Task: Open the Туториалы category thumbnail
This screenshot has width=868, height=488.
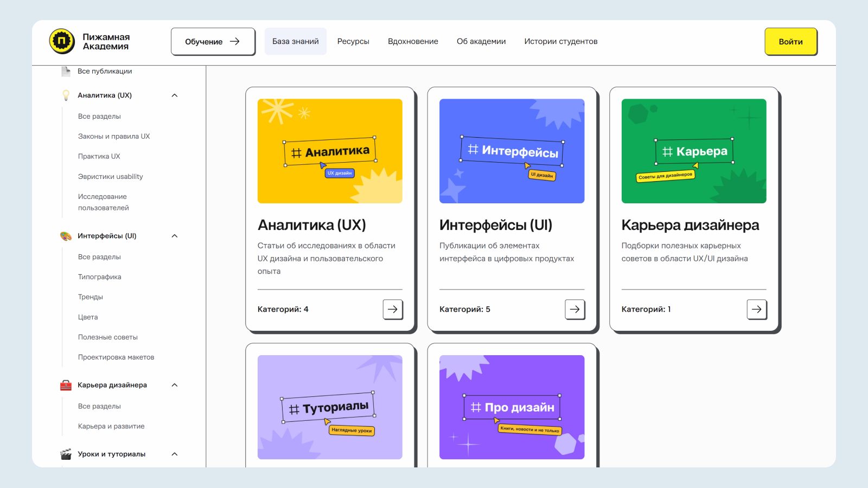Action: 329,407
